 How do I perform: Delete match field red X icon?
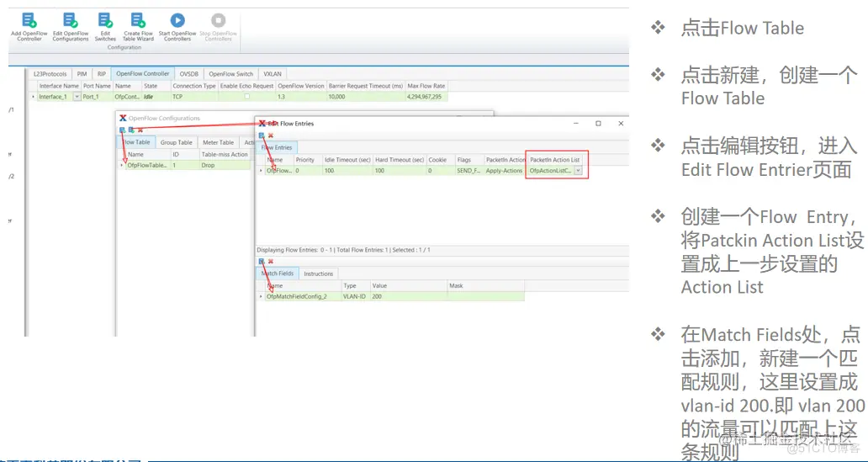(x=271, y=261)
